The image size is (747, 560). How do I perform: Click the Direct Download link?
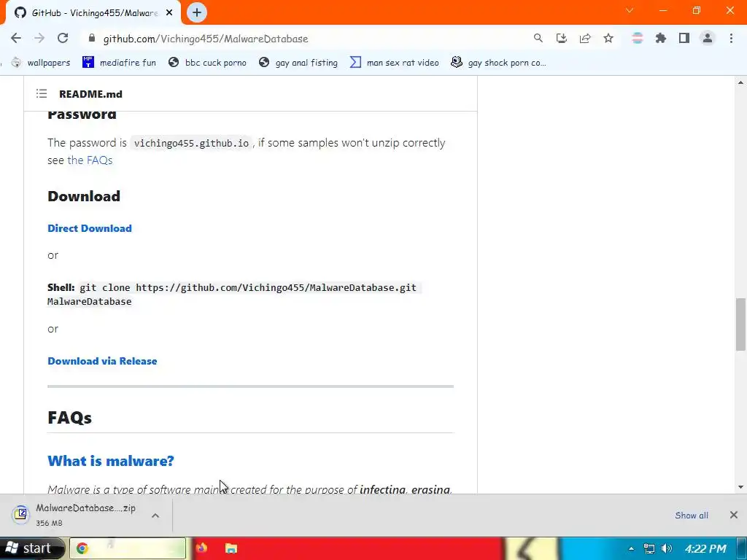tap(90, 228)
